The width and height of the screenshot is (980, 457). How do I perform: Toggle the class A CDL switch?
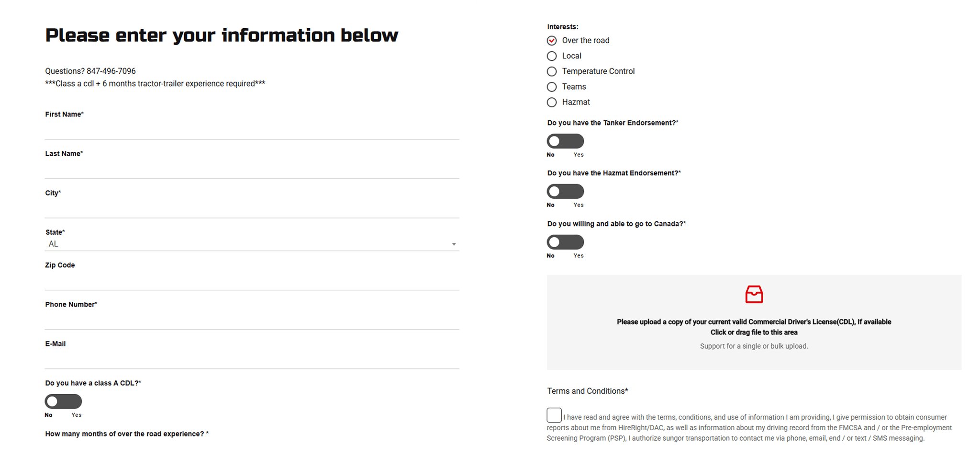(x=63, y=401)
